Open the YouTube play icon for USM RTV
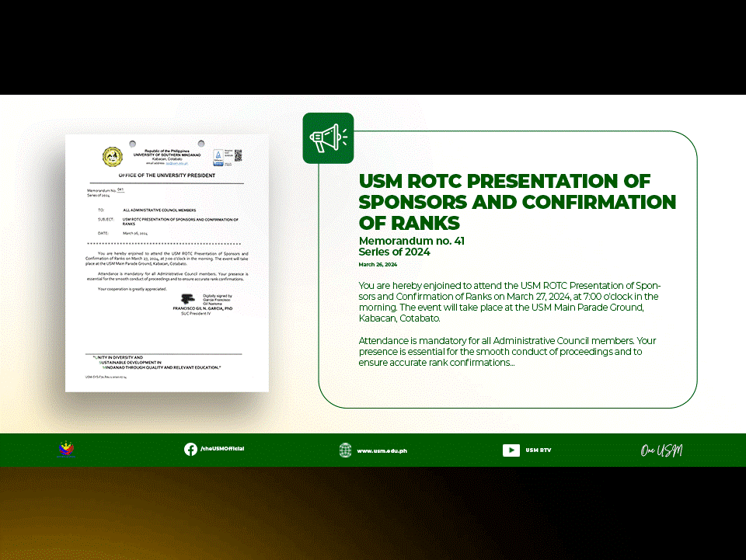746x560 pixels. coord(511,450)
